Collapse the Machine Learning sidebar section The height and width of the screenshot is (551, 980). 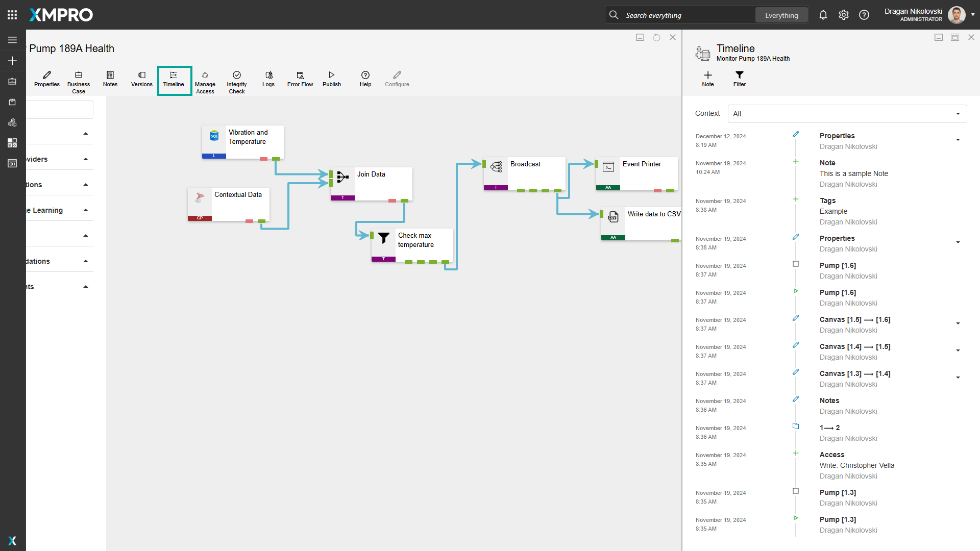tap(85, 209)
